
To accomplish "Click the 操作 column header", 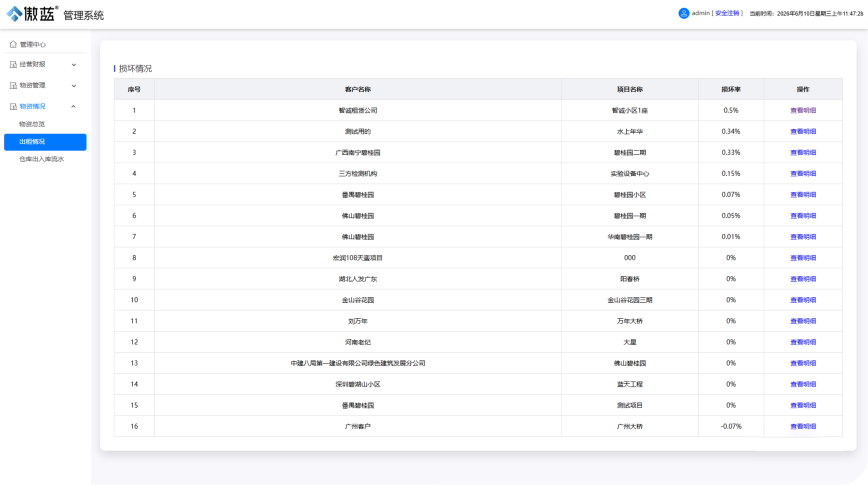I will (803, 89).
